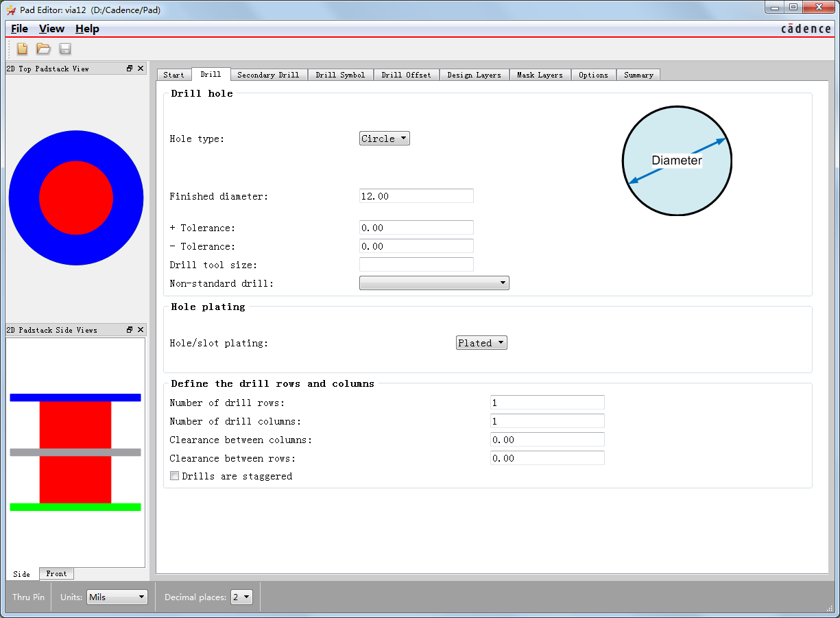Expand the Non-standard drill dropdown
840x618 pixels.
(434, 283)
